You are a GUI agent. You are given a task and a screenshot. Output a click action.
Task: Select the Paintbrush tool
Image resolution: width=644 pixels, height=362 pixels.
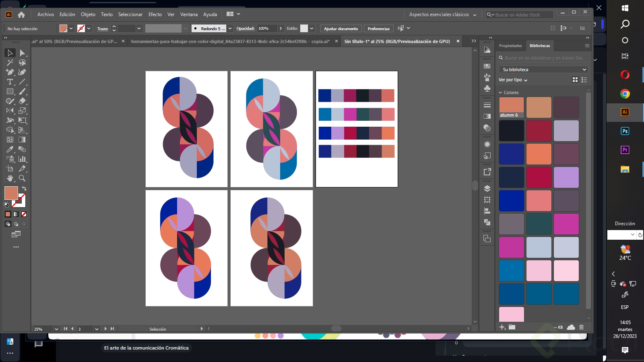[23, 91]
